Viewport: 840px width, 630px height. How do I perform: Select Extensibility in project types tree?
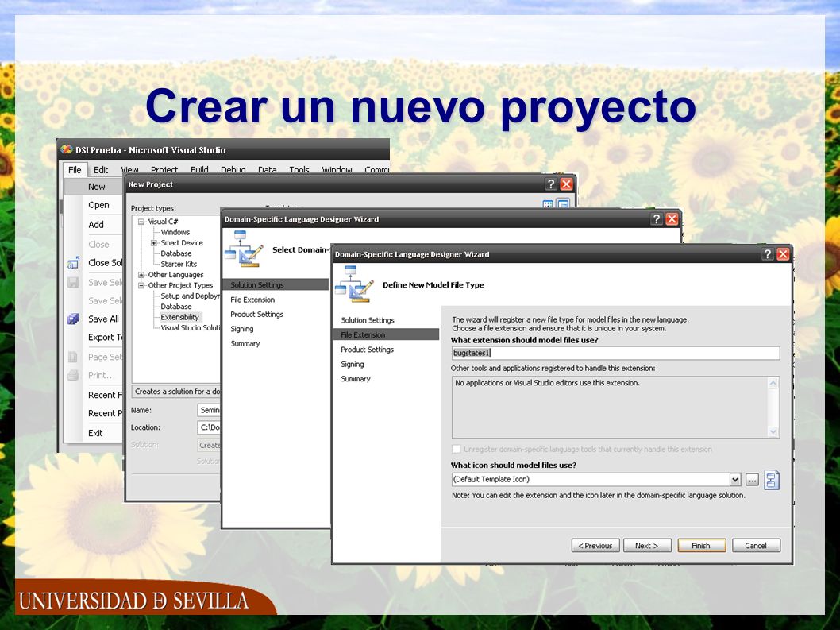pyautogui.click(x=180, y=317)
